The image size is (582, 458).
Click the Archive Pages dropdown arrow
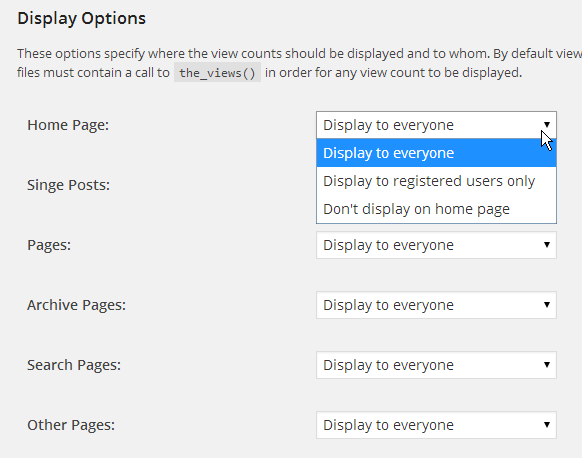coord(547,305)
